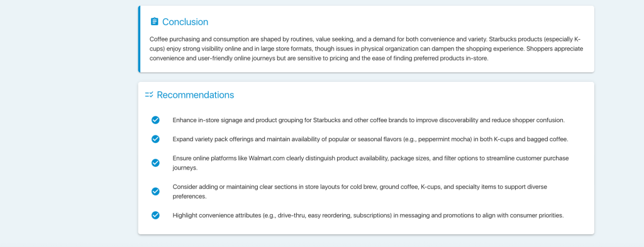Select the check icon for in-store signage recommendation
The height and width of the screenshot is (247, 644).
pos(155,120)
